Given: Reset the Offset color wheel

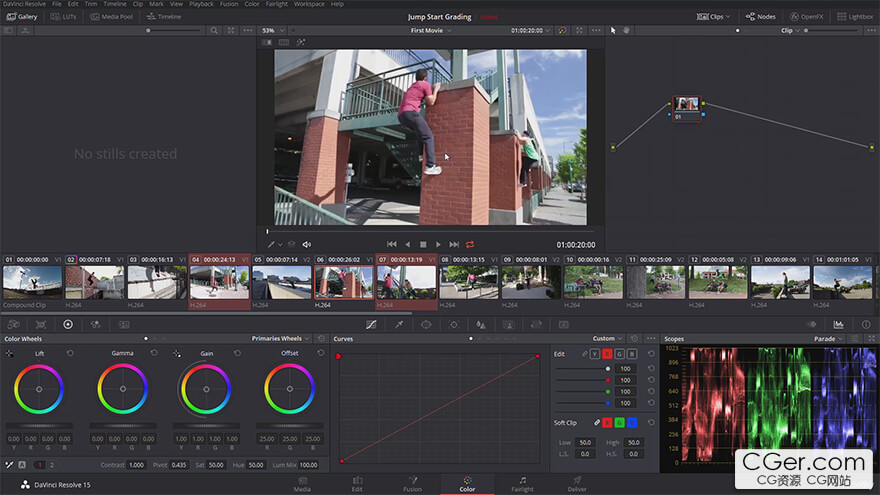Looking at the screenshot, I should click(x=321, y=353).
